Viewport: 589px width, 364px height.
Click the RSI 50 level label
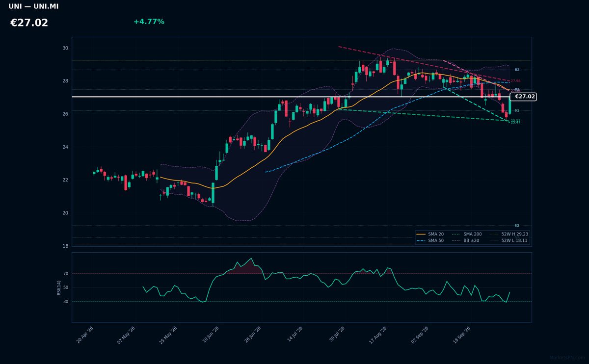pyautogui.click(x=65, y=287)
